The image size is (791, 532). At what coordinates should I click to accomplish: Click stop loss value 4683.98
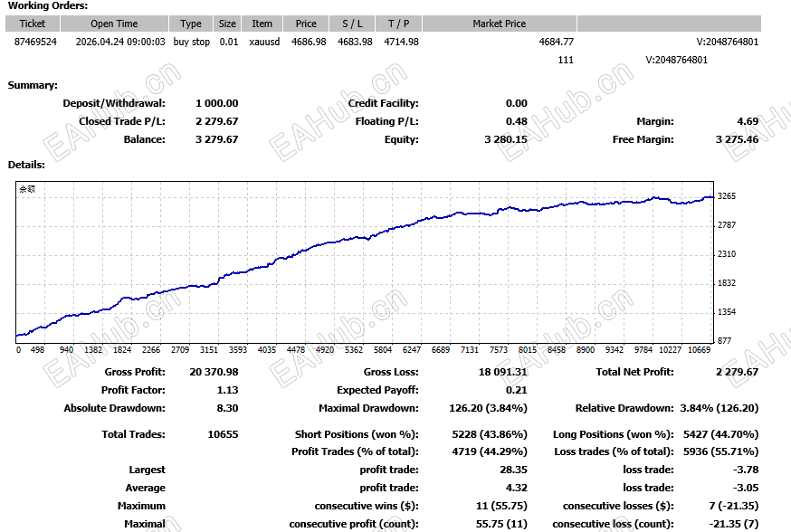[x=355, y=42]
